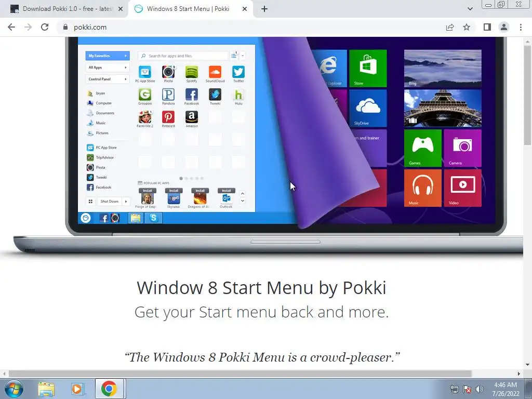Open the Windows Start button
This screenshot has width=532, height=399.
coord(14,389)
